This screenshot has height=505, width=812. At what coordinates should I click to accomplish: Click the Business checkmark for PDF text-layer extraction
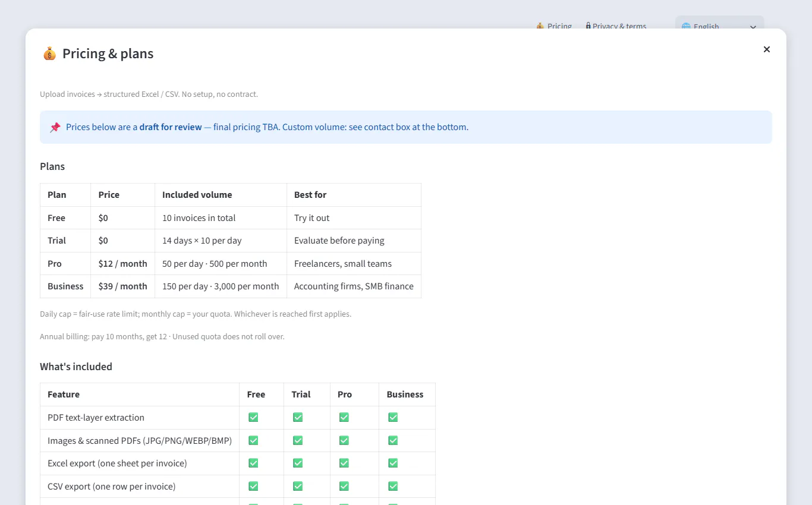pos(393,417)
